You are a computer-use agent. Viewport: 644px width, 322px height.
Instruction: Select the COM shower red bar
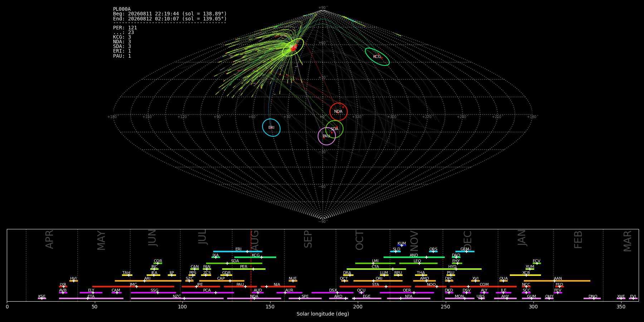484,287
